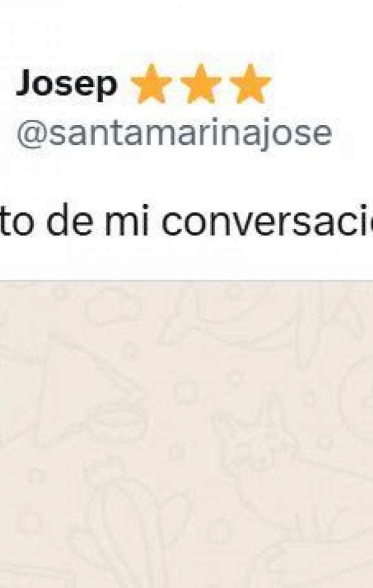The image size is (373, 588).
Task: Click the top edge of attached image
Action: pyautogui.click(x=186, y=281)
